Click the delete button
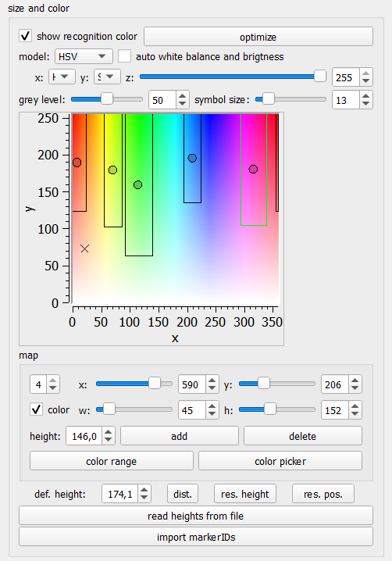The image size is (392, 561). click(302, 436)
